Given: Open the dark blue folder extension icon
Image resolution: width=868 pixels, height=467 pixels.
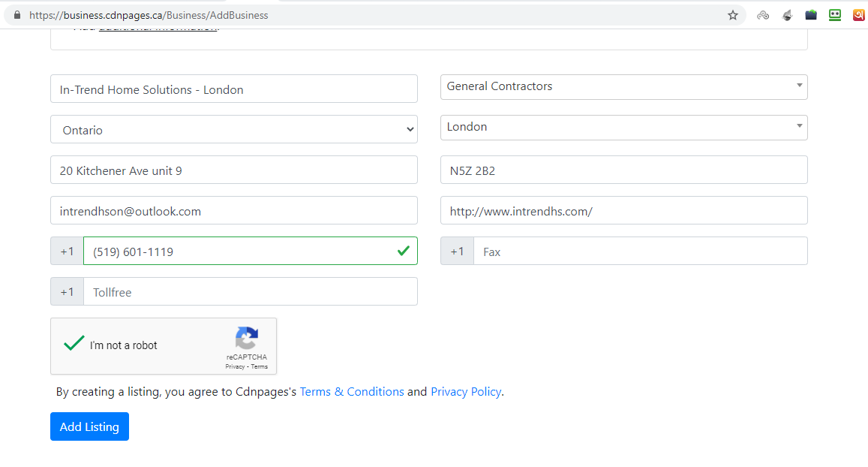Looking at the screenshot, I should point(811,15).
